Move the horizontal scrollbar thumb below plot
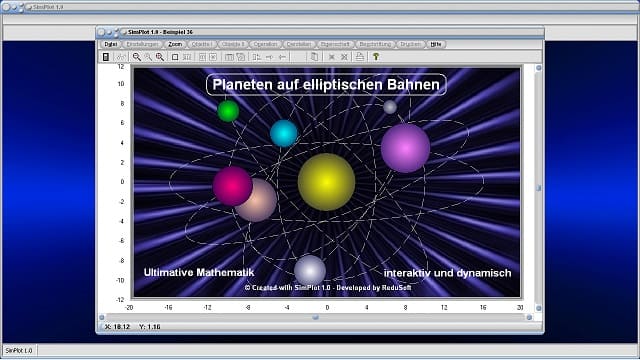This screenshot has width=640, height=360. (315, 317)
